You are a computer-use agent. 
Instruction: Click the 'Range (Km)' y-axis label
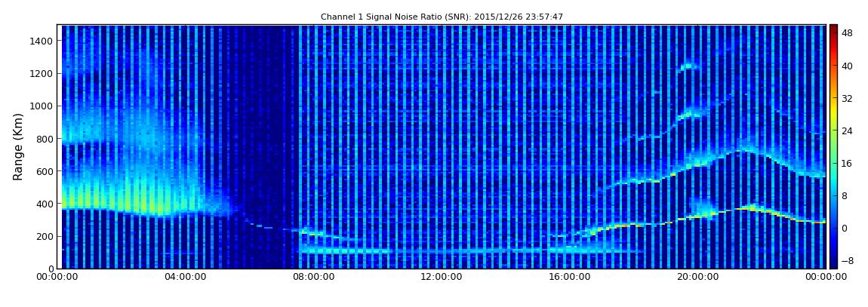click(x=18, y=146)
